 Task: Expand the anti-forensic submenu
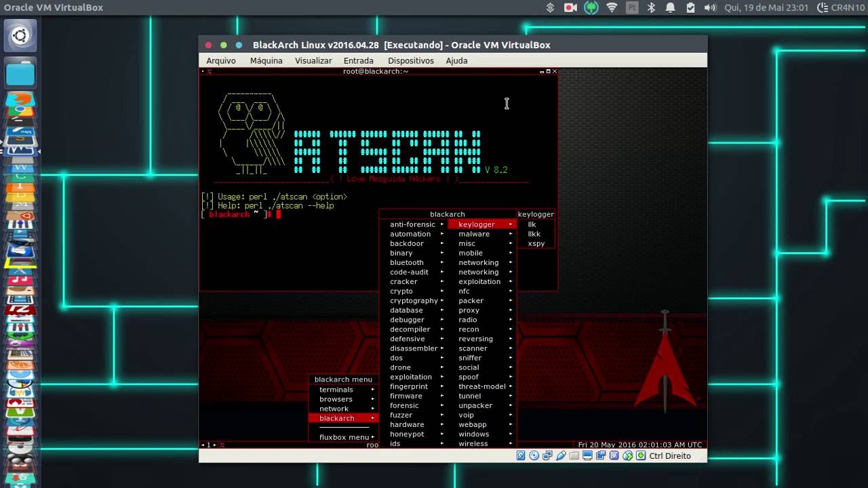(x=414, y=224)
